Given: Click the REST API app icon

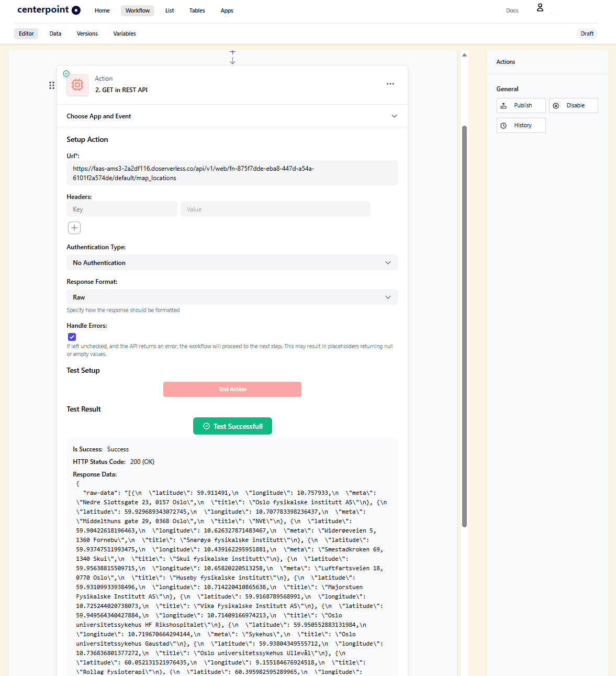Looking at the screenshot, I should (x=77, y=85).
